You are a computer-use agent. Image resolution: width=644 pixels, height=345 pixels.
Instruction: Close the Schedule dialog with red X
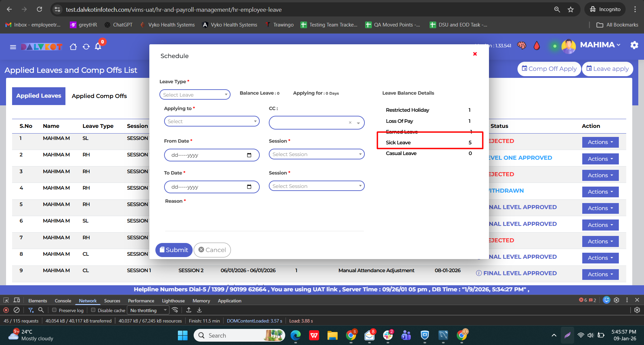pyautogui.click(x=475, y=54)
